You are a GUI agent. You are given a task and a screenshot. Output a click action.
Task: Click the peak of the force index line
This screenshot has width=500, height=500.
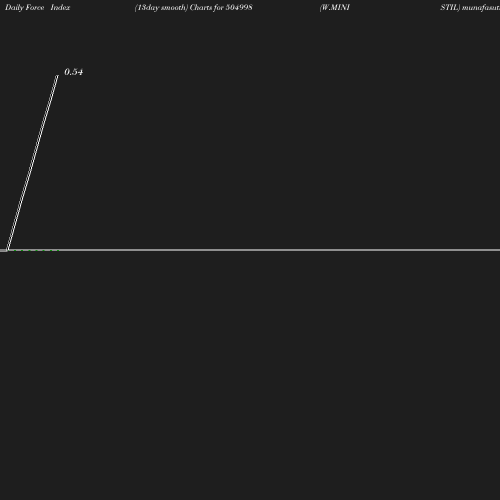pyautogui.click(x=57, y=76)
